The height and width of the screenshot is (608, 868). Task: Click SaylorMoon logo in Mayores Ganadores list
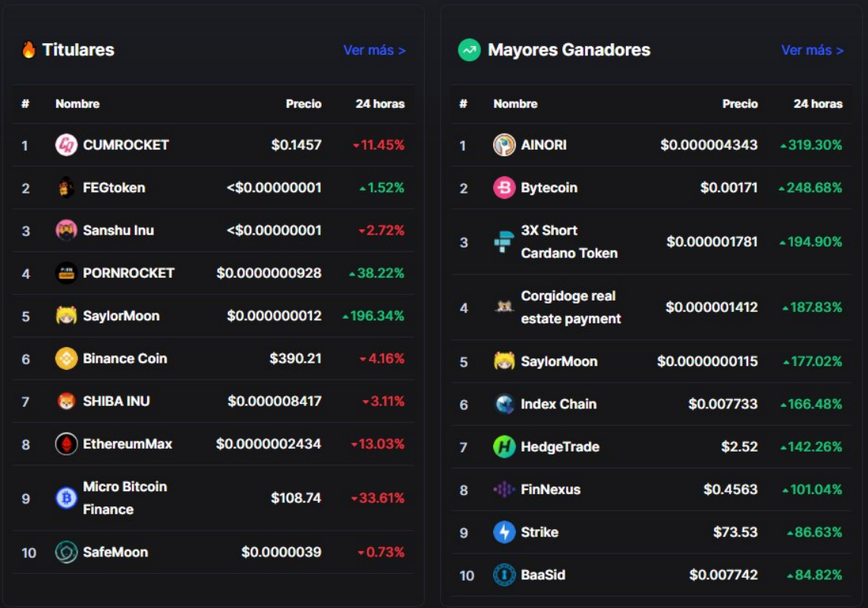click(504, 361)
